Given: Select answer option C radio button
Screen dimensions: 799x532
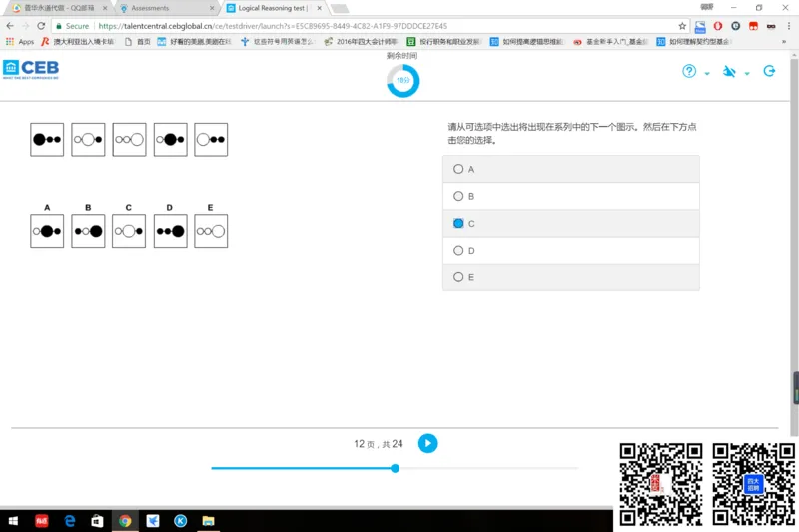Looking at the screenshot, I should [458, 223].
